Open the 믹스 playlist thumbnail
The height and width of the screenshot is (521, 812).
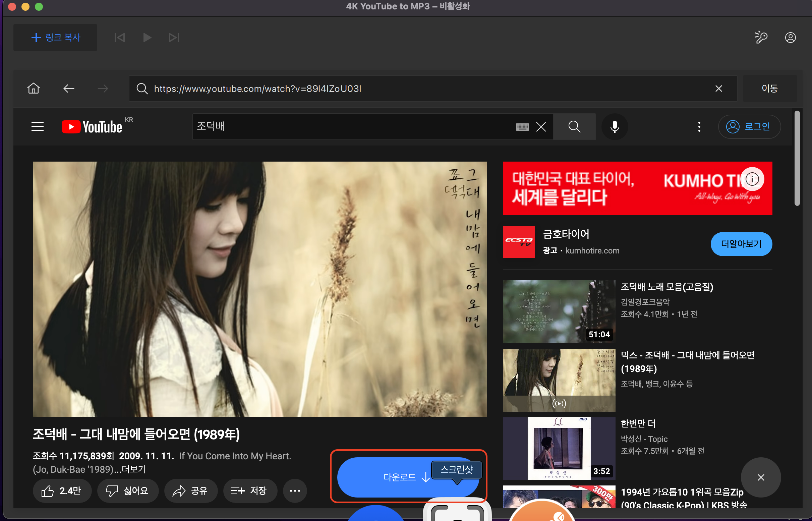click(x=559, y=380)
